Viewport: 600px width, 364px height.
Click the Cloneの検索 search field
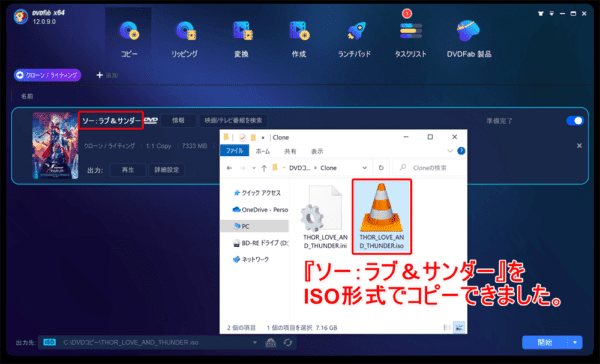[x=429, y=168]
